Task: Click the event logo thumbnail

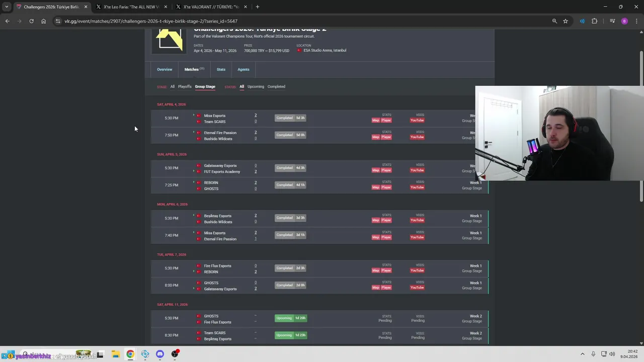Action: [169, 41]
